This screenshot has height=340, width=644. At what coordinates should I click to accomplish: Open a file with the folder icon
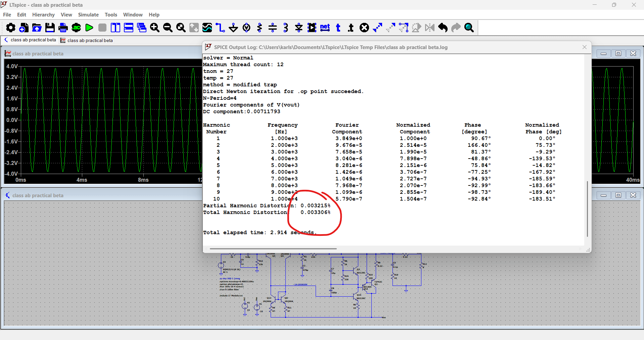tap(37, 28)
